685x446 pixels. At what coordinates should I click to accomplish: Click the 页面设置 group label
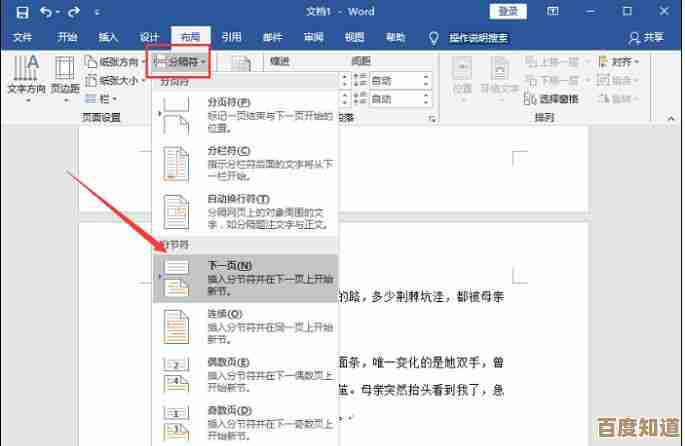point(101,117)
